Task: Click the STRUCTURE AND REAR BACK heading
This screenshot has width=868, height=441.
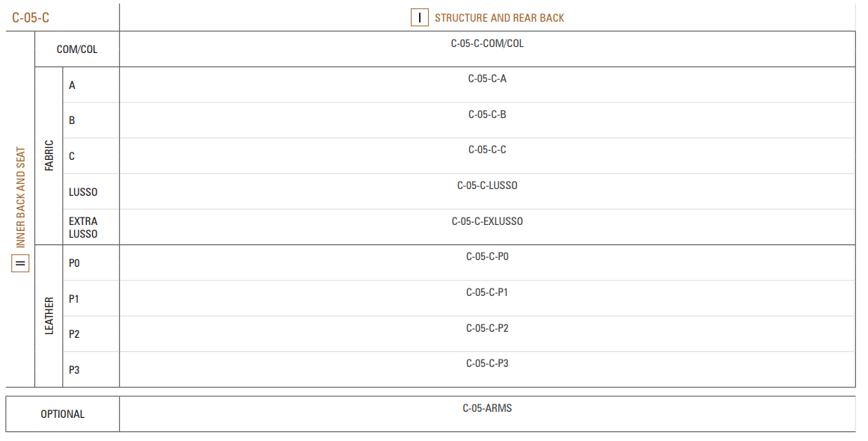Action: [499, 18]
